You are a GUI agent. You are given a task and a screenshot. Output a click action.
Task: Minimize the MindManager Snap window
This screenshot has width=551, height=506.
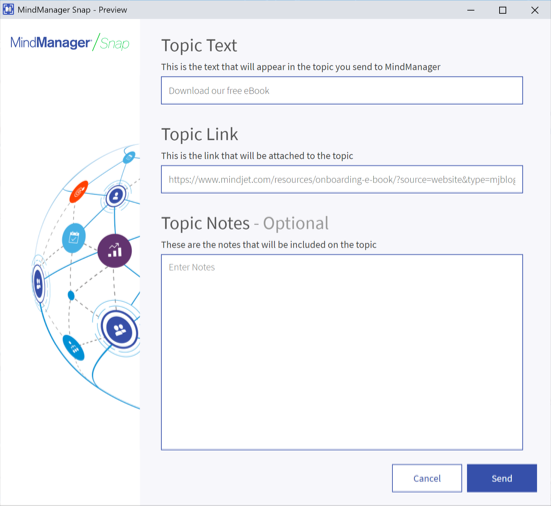[x=471, y=10]
